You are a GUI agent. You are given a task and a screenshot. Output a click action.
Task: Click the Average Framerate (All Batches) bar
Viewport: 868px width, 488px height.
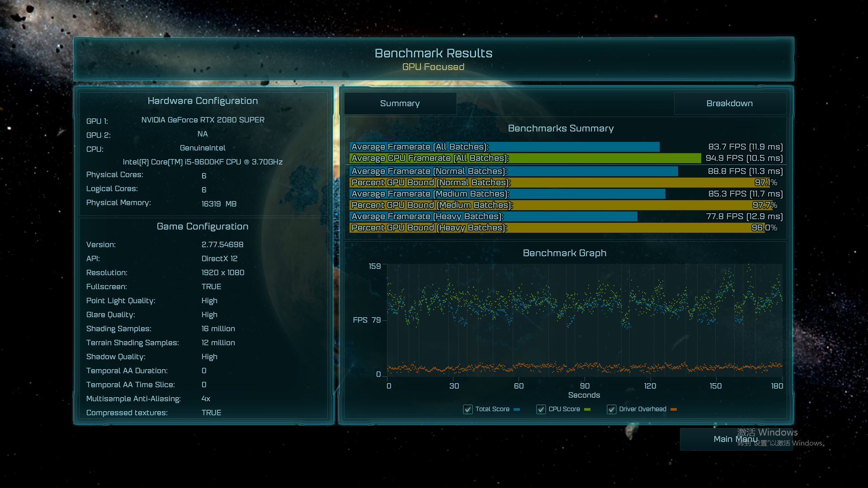(504, 147)
